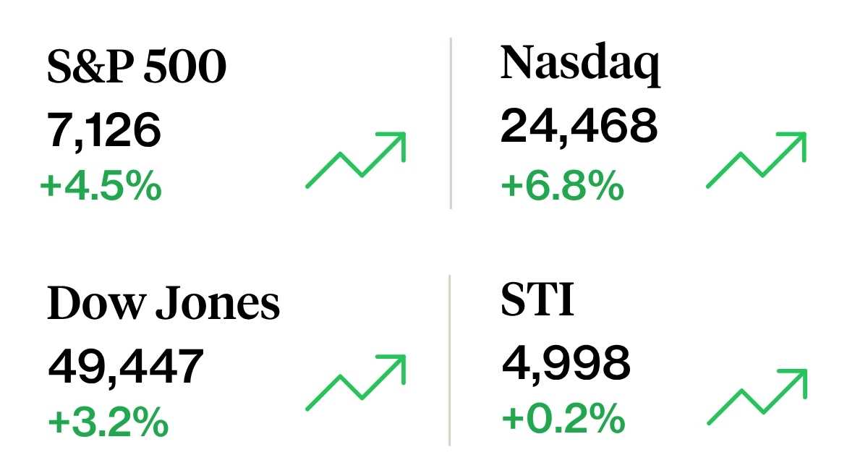
Task: Select the STI index heading
Action: point(537,300)
